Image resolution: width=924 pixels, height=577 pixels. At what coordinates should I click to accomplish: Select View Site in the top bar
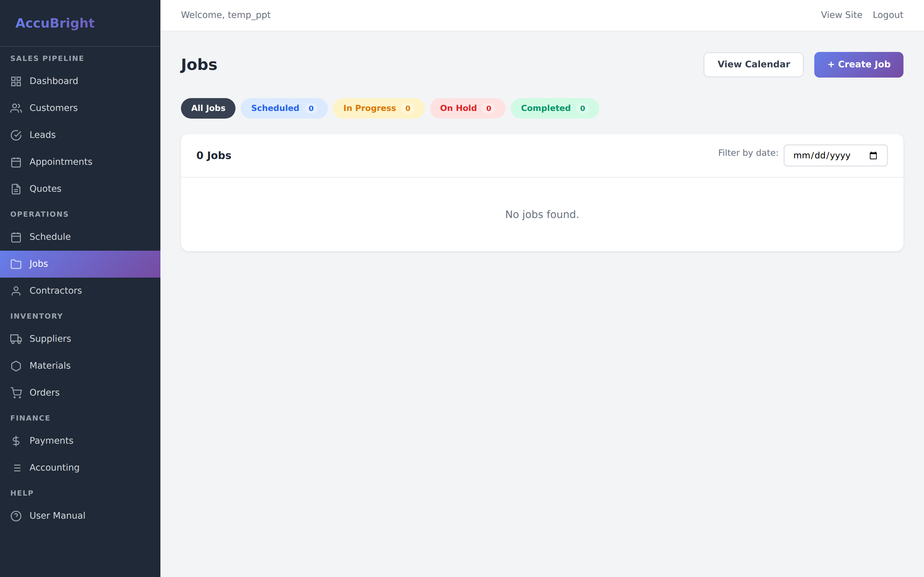coord(842,15)
